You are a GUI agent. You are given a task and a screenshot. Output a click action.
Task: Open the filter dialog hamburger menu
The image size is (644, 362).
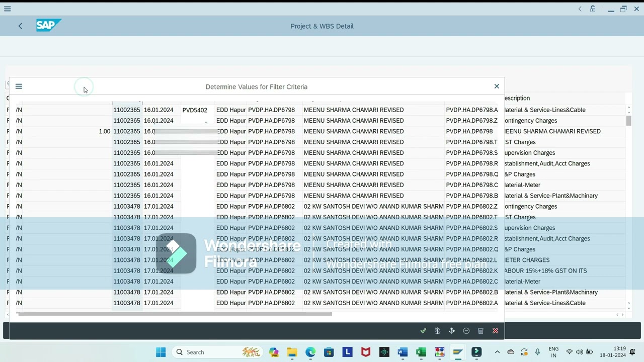pos(19,86)
